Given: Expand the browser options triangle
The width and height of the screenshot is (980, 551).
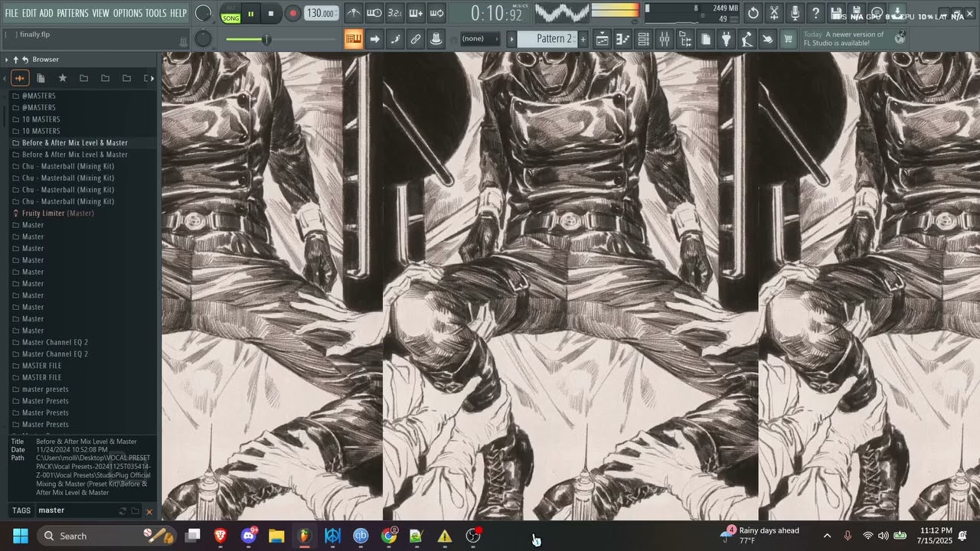Looking at the screenshot, I should pos(7,60).
